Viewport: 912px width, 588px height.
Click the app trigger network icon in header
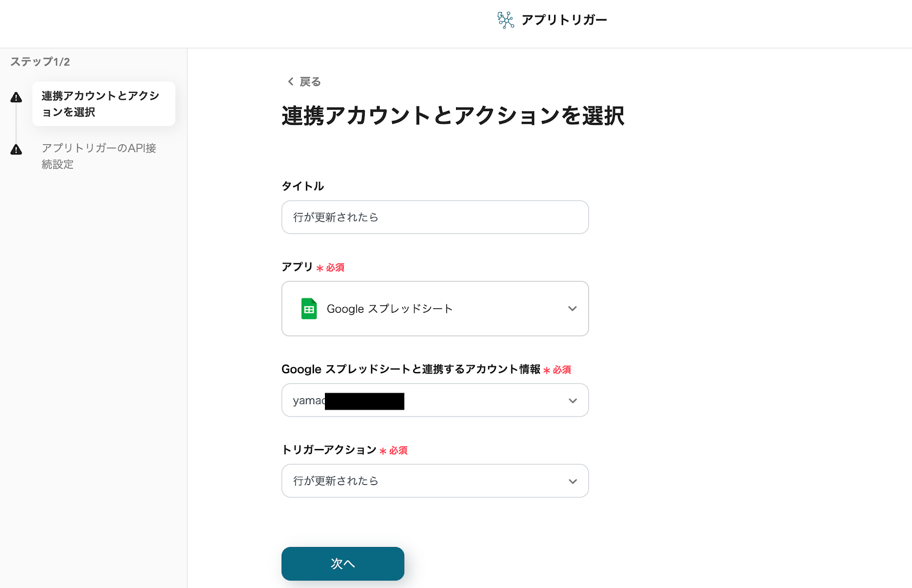(x=505, y=20)
